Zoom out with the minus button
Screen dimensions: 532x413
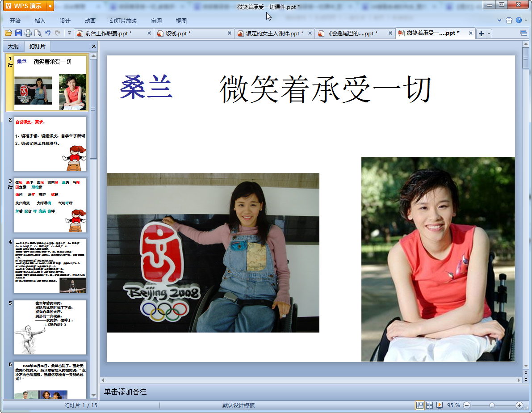click(x=467, y=405)
